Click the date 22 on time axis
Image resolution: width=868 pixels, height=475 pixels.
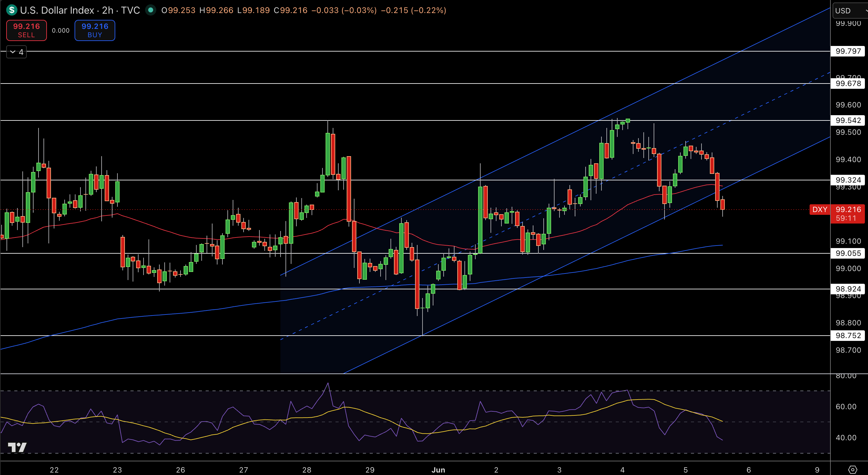tap(54, 470)
